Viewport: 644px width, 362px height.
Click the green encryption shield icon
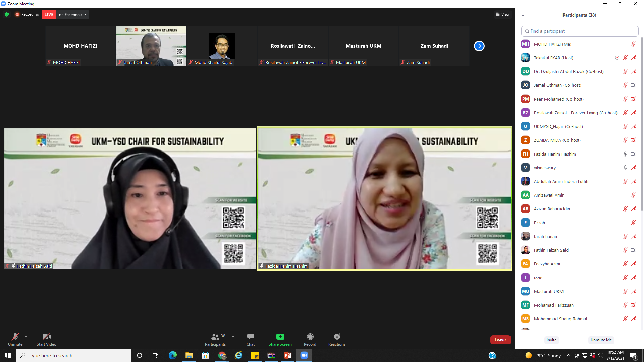(x=7, y=14)
